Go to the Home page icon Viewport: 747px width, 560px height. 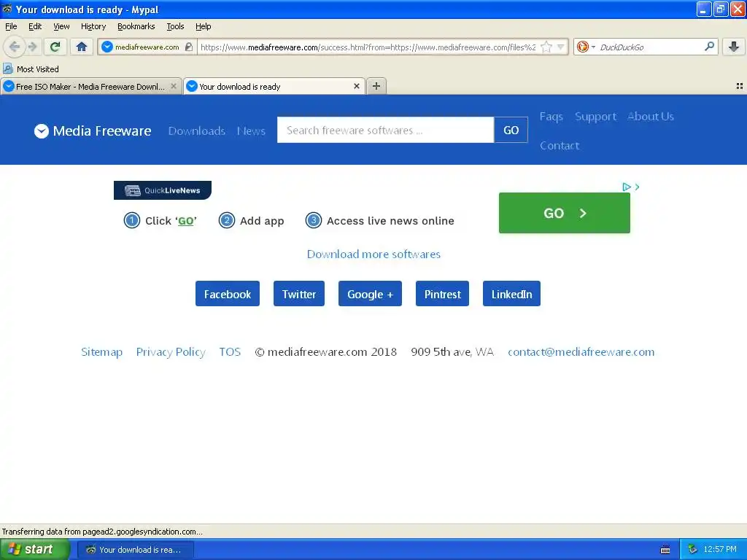point(82,47)
